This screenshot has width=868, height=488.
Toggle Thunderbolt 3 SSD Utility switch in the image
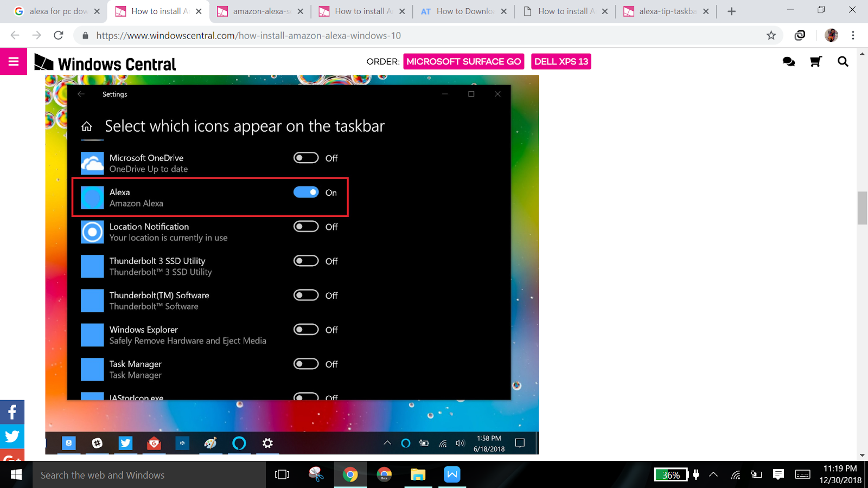pos(306,261)
